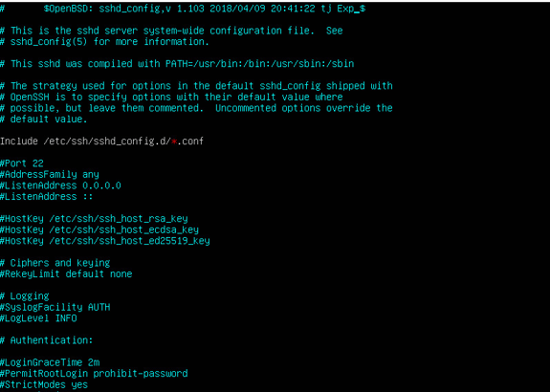Click the ssh_host_ed25519_key HostKey line
This screenshot has height=392, width=550.
click(x=105, y=241)
